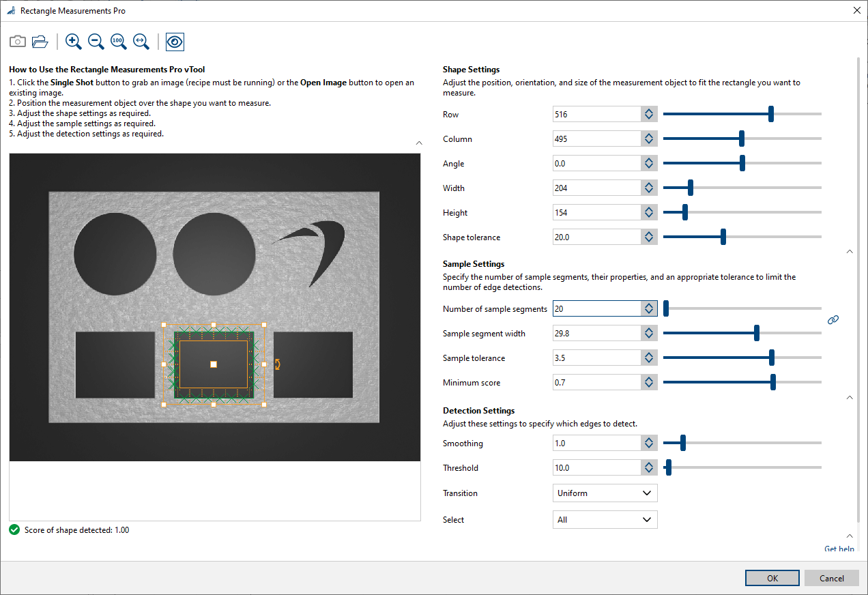The image size is (868, 595).
Task: Collapse the Sample Settings section
Action: tap(850, 397)
